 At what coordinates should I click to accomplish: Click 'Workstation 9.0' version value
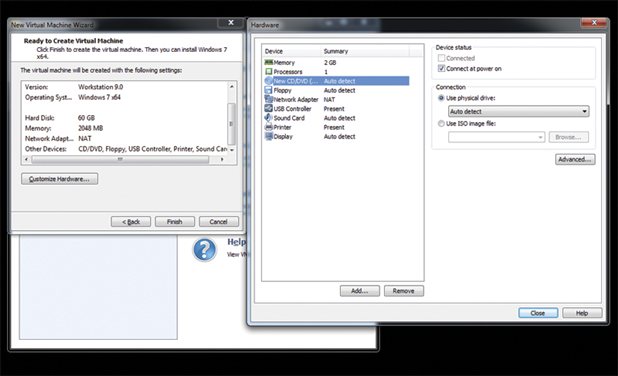[x=101, y=87]
